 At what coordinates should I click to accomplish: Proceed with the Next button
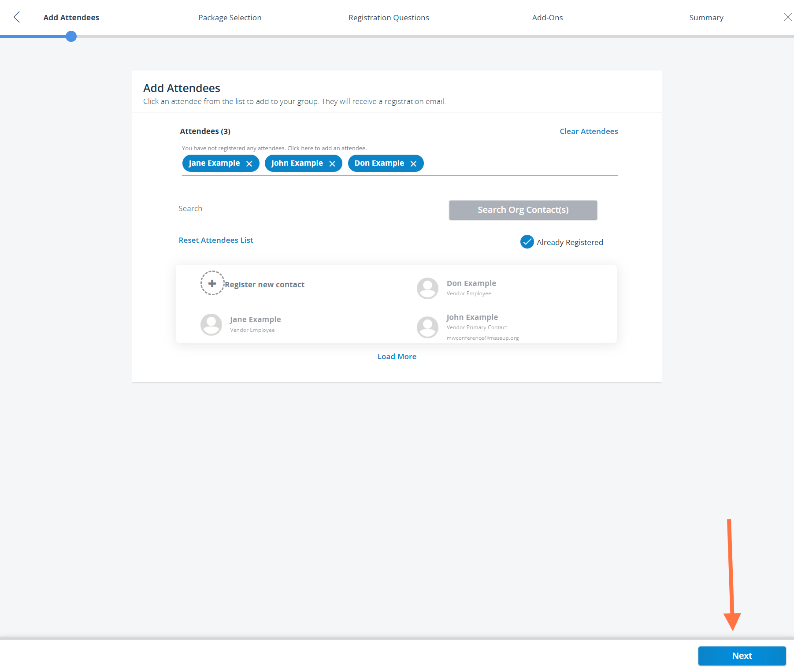tap(742, 656)
